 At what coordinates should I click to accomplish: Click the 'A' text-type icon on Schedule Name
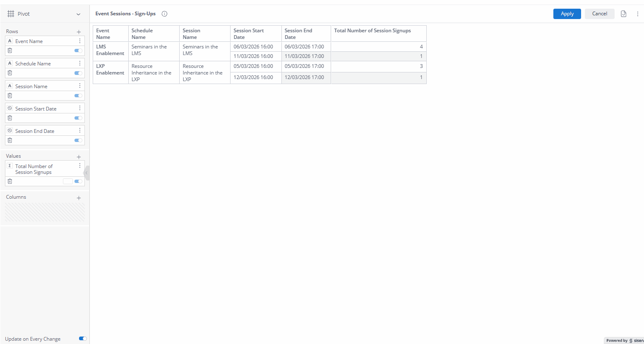10,63
